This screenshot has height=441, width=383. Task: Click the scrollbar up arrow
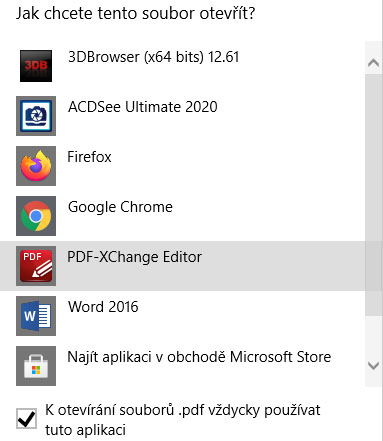click(x=373, y=63)
